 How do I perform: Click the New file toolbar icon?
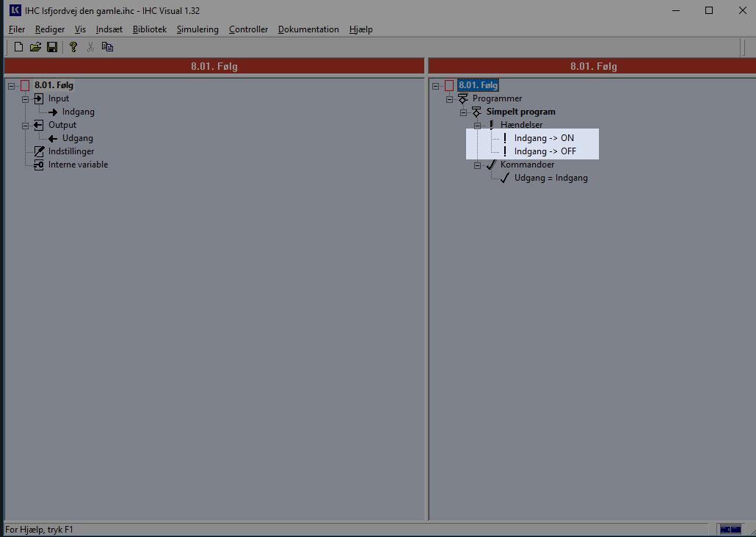click(19, 47)
